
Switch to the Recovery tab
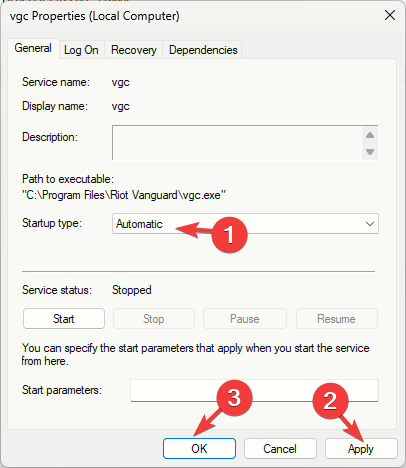click(134, 50)
